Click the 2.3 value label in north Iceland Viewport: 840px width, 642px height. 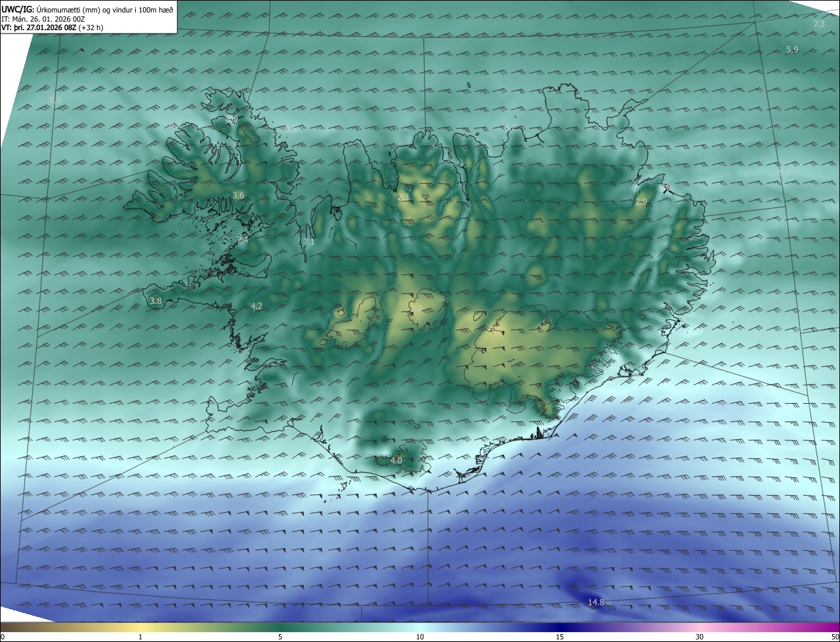coord(403,197)
